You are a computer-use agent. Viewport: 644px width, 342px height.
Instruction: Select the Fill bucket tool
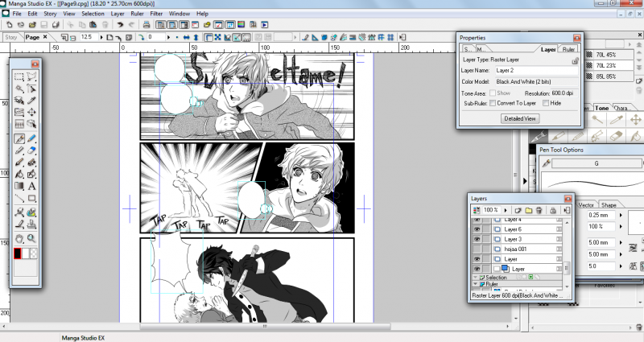(x=19, y=174)
